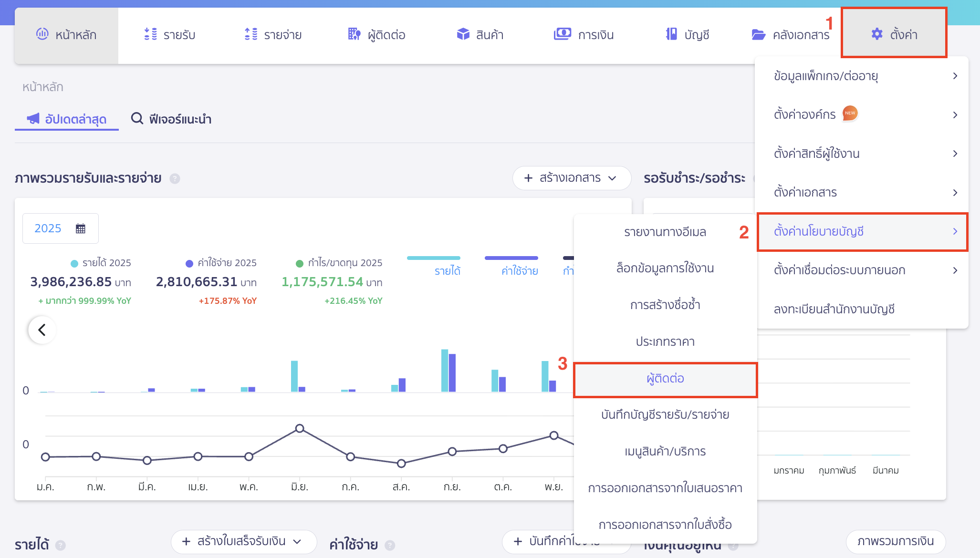Choose ประเภทราคา from the submenu

(665, 341)
